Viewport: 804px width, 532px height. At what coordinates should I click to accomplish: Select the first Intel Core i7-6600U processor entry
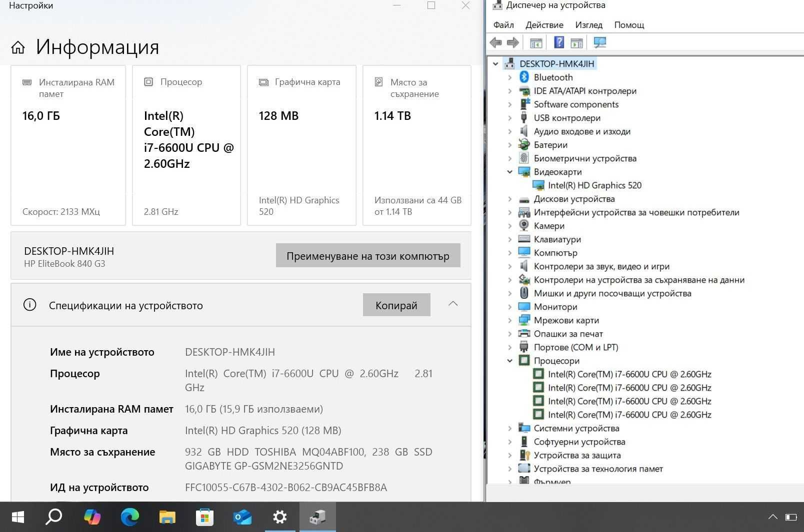coord(629,374)
